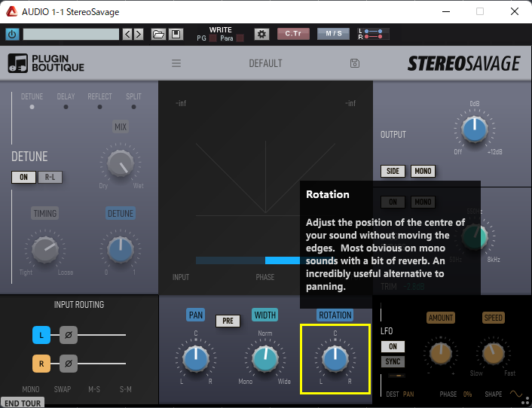Screen dimensions: 532x408
Task: Click the WIDTH knob
Action: tap(265, 359)
